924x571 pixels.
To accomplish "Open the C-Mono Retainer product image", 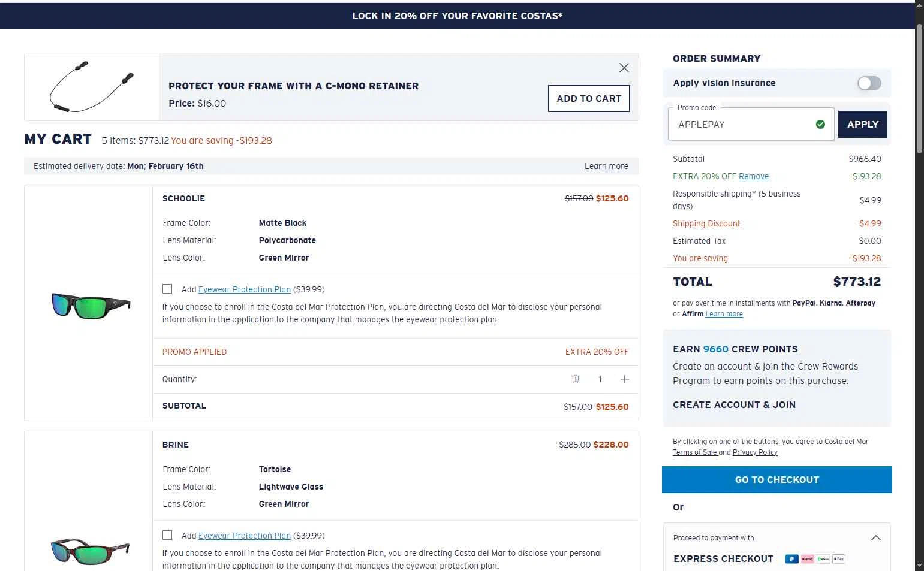I will tap(92, 87).
